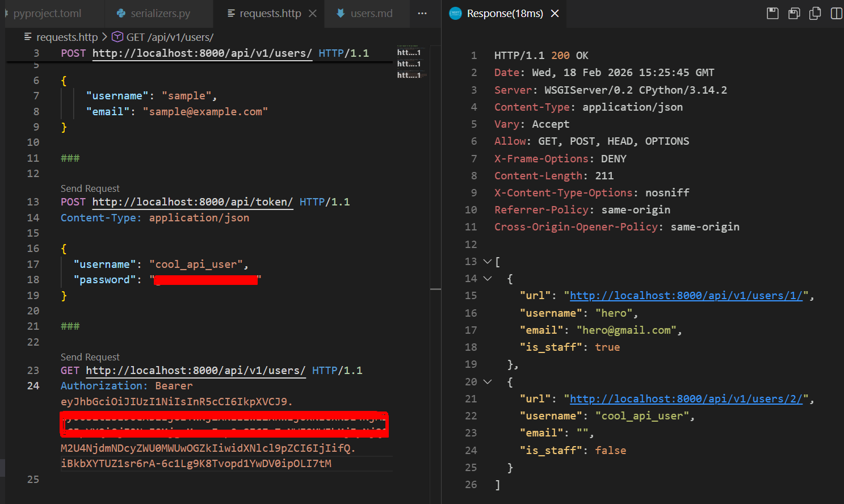Click the Referrer-Policy: same-origin header
Screen dimensions: 844x504
[x=582, y=210]
